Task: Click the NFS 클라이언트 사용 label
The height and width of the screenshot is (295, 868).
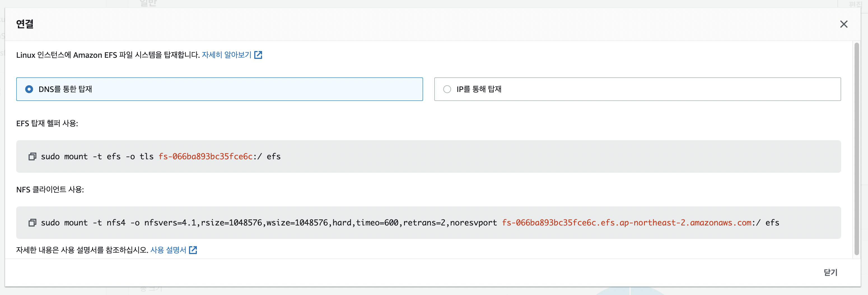Action: 50,190
